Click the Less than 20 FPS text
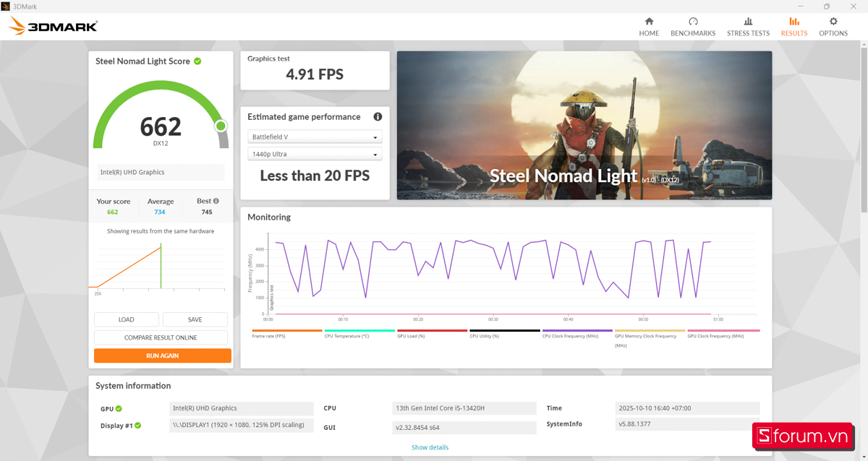868x461 pixels. [x=315, y=176]
